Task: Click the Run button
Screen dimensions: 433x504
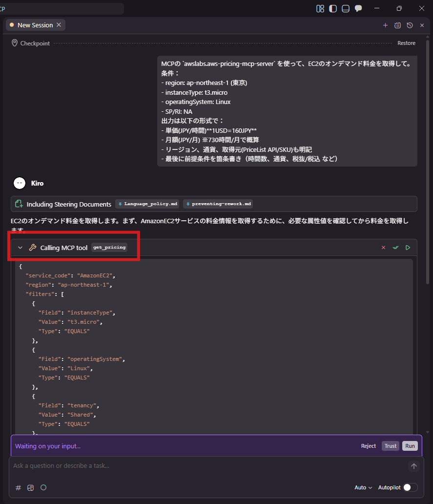Action: point(410,446)
